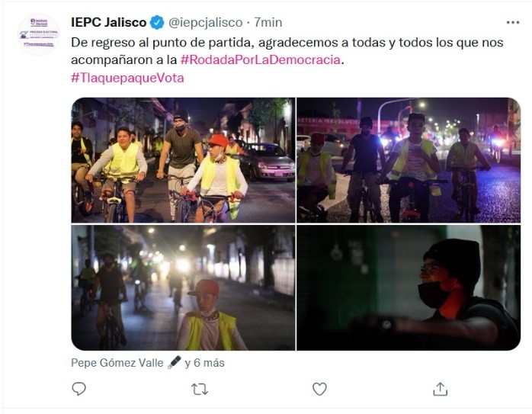The width and height of the screenshot is (532, 414).
Task: Open the bottom-right masked rider photo
Action: coord(409,287)
